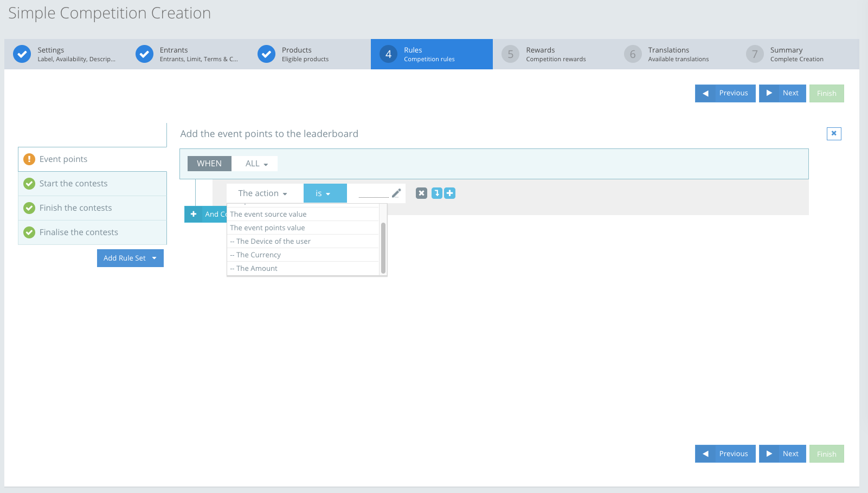
Task: Close the event points rule set
Action: (x=834, y=133)
